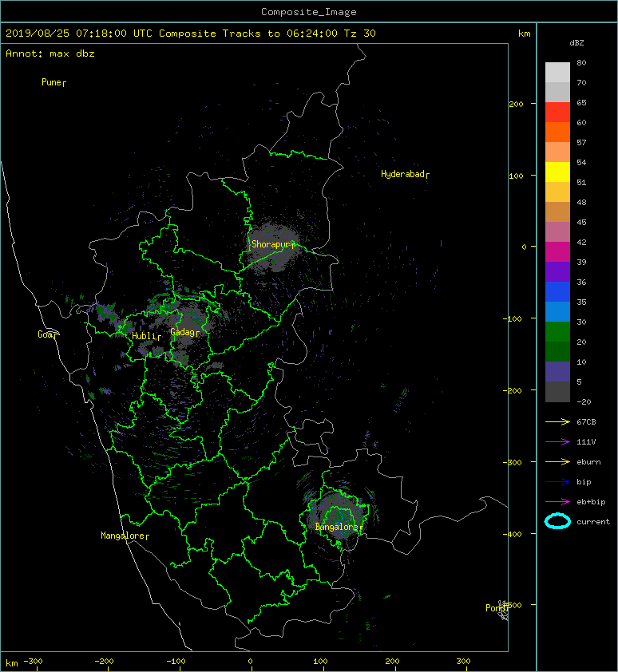
Task: Click the km label on the x-axis
Action: click(12, 663)
